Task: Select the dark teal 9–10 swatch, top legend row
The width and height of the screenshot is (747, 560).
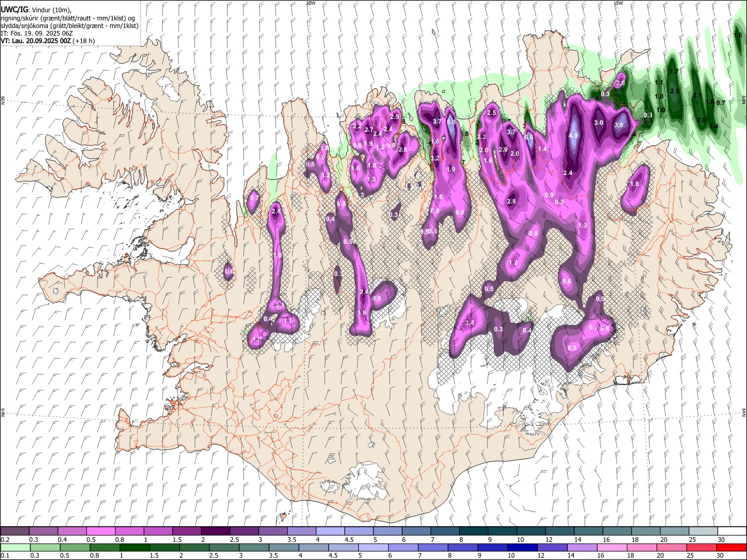Action: point(501,531)
